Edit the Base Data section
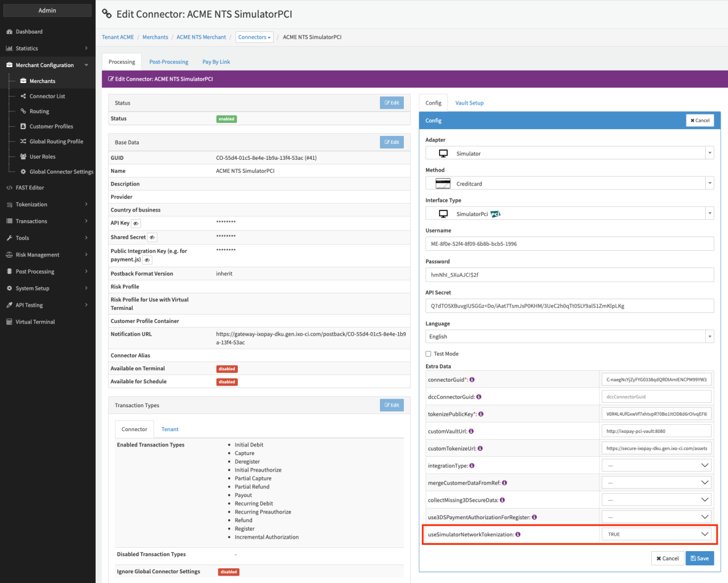Viewport: 728px width, 583px height. pyautogui.click(x=391, y=142)
